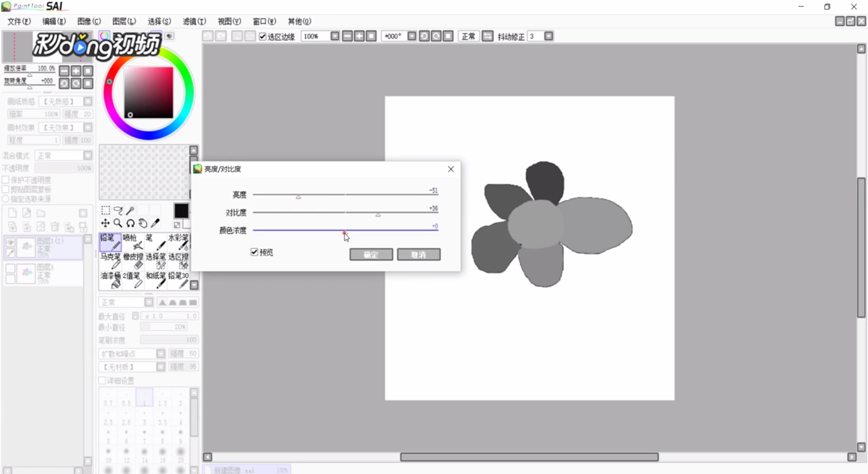Toggle 保护不透明度 checkbox
This screenshot has width=868, height=474.
[x=6, y=180]
